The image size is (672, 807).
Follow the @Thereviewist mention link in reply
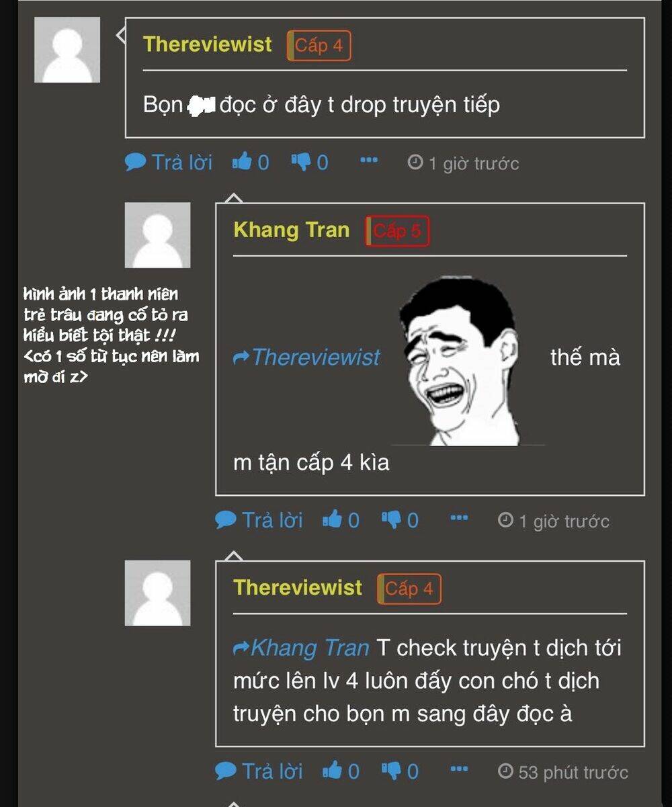(x=307, y=357)
